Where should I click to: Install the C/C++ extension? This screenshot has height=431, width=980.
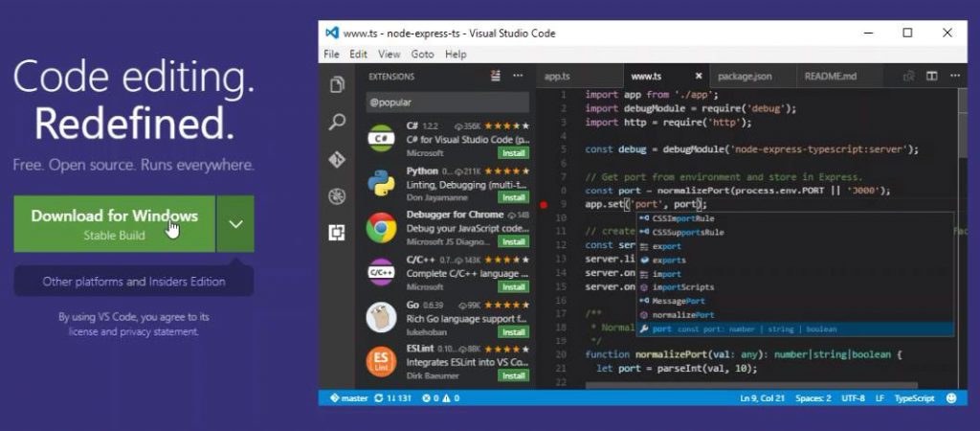514,287
